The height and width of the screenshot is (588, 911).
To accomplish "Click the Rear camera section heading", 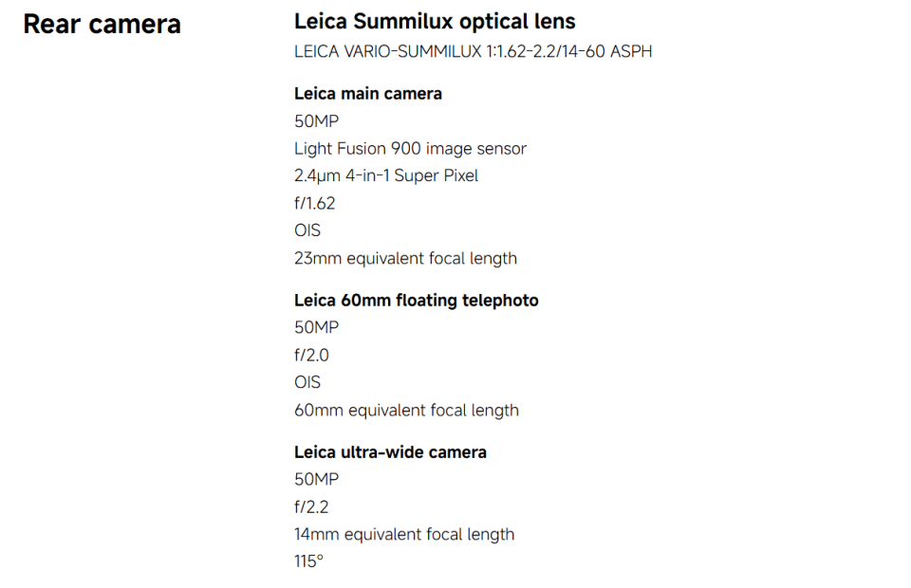I will [x=102, y=25].
